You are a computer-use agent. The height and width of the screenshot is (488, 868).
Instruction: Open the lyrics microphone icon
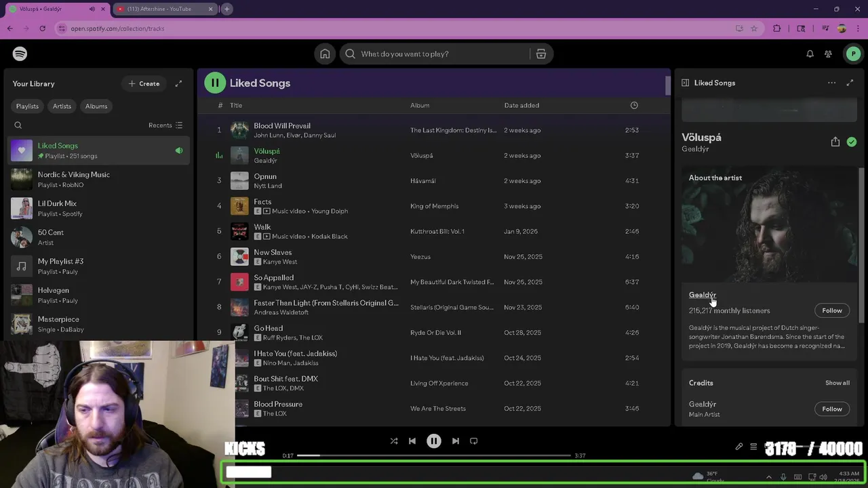coord(739,447)
